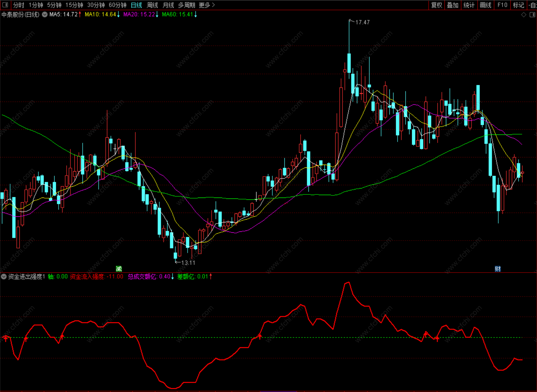Viewport: 537px width, 392px height.
Task: Select the 30分钟 period tab
Action: [96, 5]
